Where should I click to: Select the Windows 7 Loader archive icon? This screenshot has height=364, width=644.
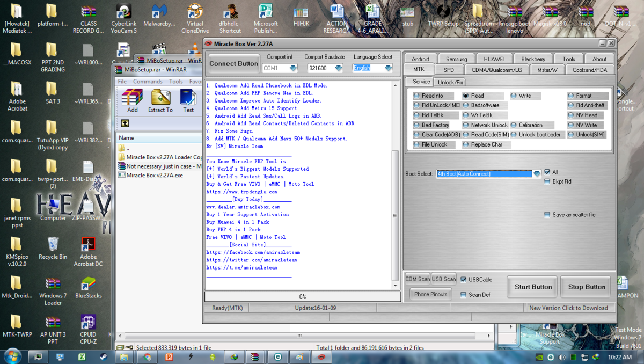pos(53,291)
